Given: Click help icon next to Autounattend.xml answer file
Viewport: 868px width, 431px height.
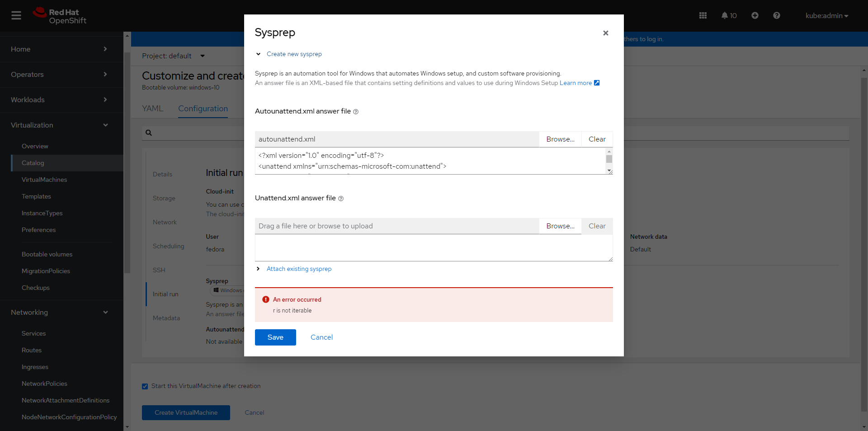Looking at the screenshot, I should [x=356, y=112].
